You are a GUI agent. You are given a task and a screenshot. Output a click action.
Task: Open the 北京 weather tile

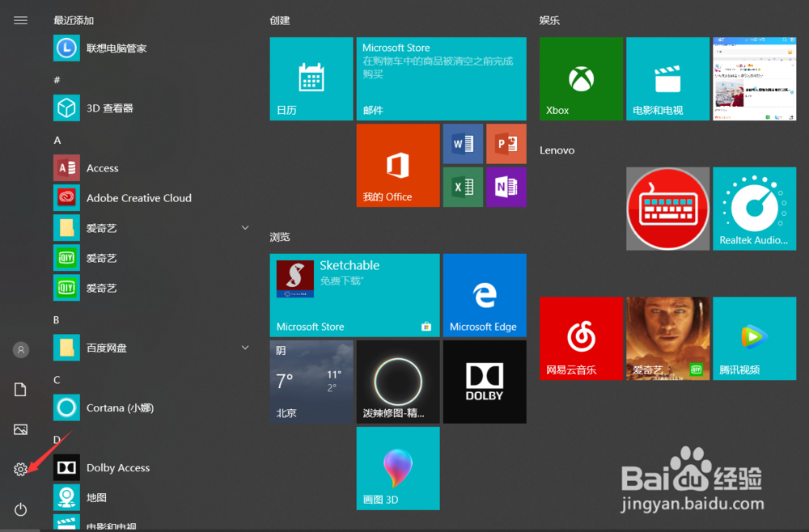click(311, 382)
